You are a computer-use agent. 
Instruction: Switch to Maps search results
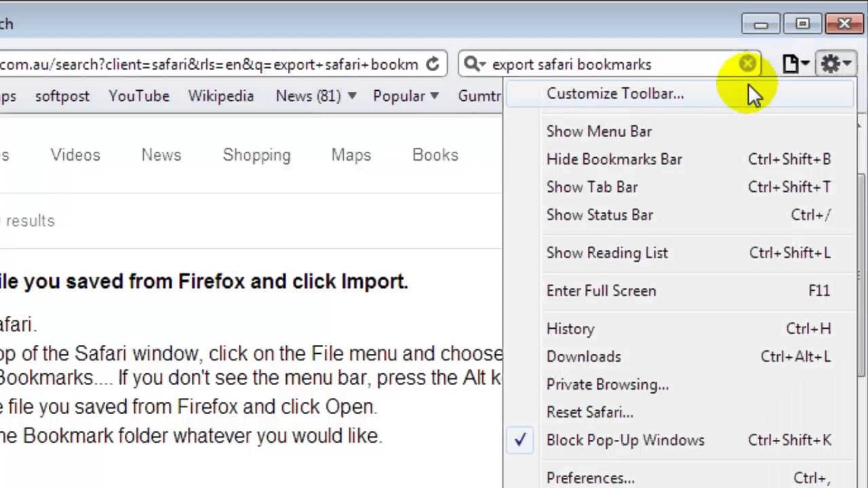click(351, 155)
